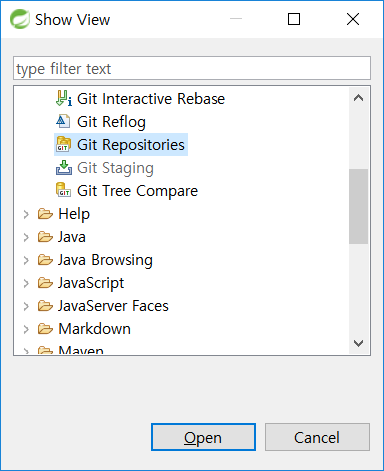Click the Java Browsing folder icon
Screen dimensions: 384x471
[x=45, y=260]
